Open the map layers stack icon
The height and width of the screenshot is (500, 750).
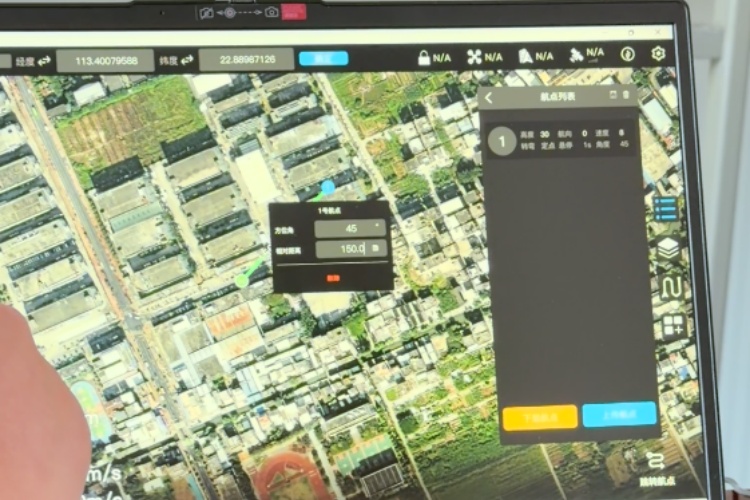tap(668, 249)
